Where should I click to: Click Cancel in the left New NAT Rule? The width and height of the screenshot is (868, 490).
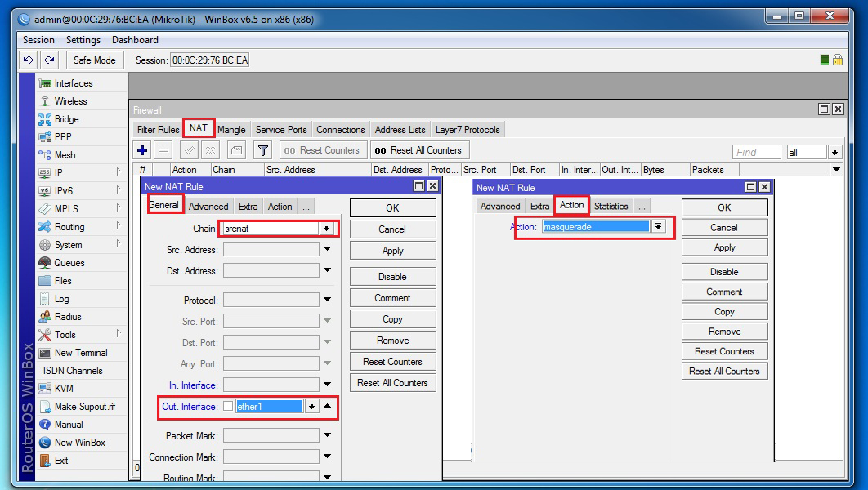click(x=392, y=229)
